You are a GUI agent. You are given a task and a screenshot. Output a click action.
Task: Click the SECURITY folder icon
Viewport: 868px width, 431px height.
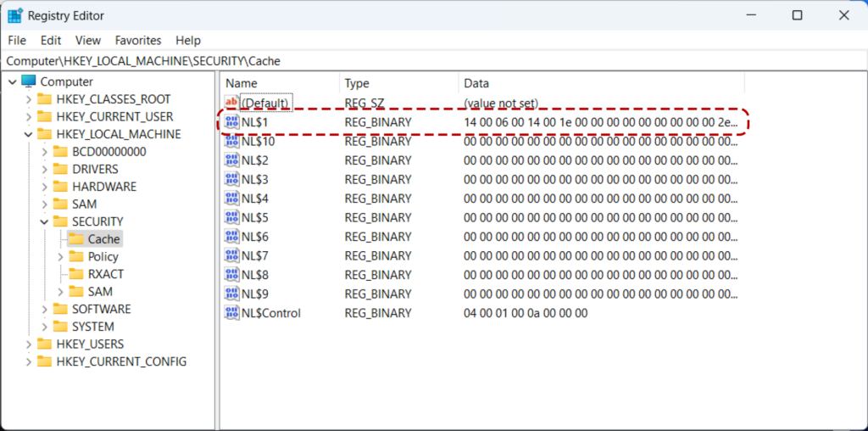[60, 221]
